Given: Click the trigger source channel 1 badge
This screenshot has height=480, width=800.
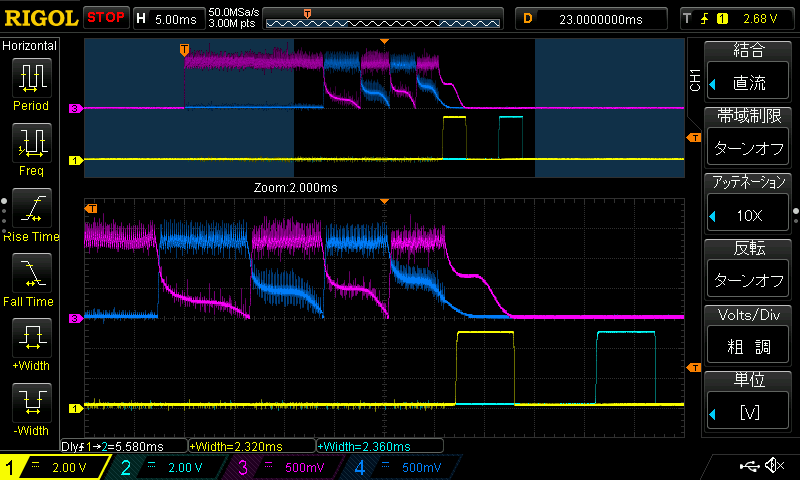Looking at the screenshot, I should tap(722, 19).
